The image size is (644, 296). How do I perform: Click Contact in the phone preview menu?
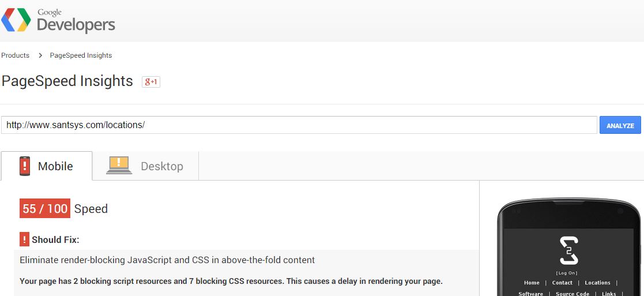[562, 283]
